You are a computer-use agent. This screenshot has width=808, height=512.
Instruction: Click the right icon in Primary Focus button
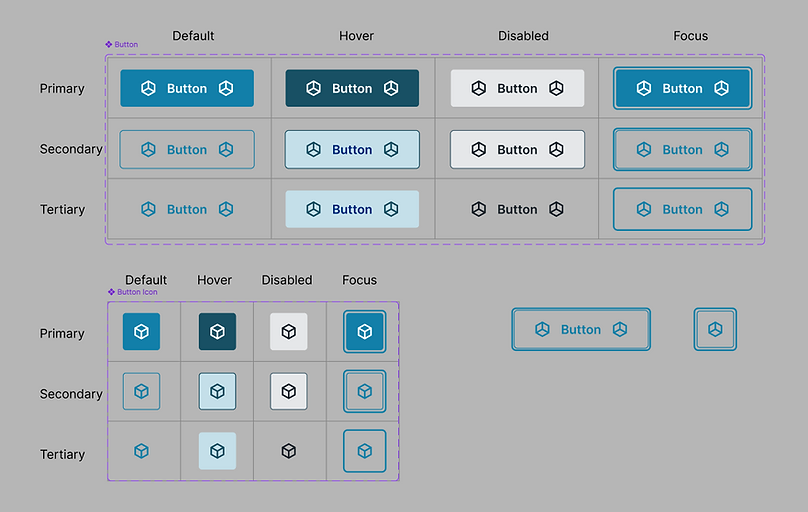point(721,88)
